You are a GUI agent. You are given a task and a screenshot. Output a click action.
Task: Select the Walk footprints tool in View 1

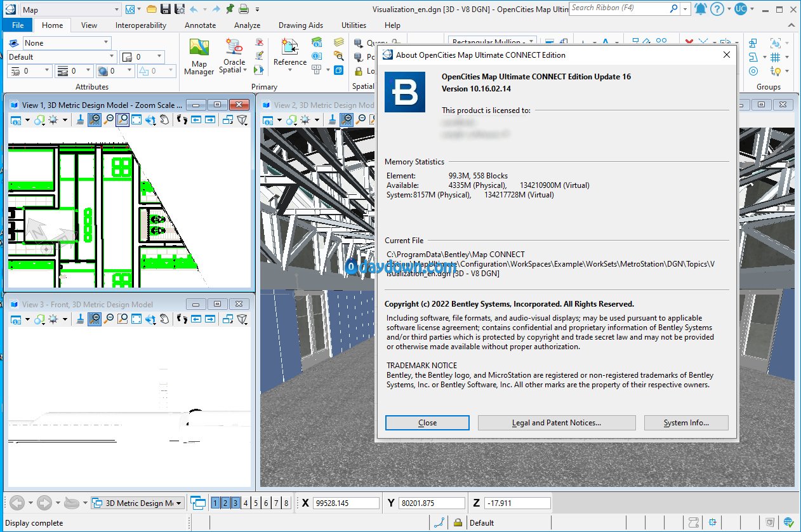pyautogui.click(x=182, y=119)
